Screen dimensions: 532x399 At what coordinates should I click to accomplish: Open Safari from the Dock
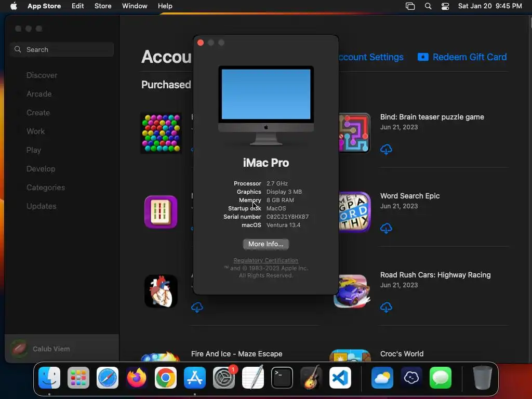tap(107, 378)
